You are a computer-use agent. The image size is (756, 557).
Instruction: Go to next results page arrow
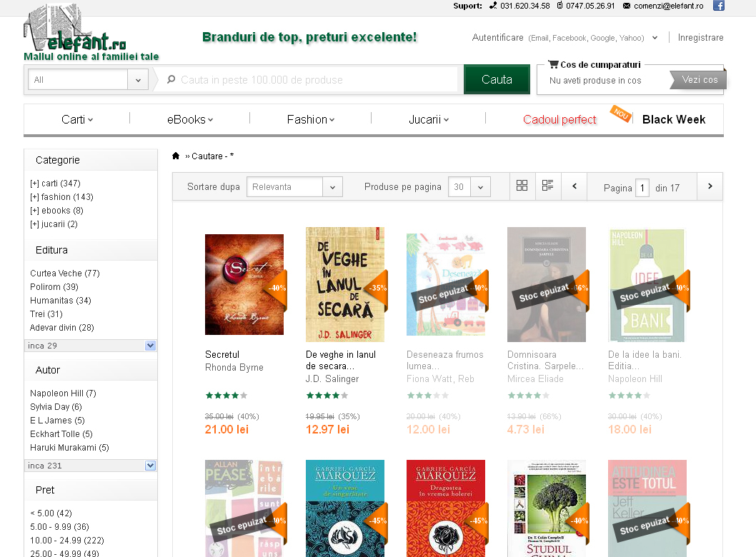710,186
